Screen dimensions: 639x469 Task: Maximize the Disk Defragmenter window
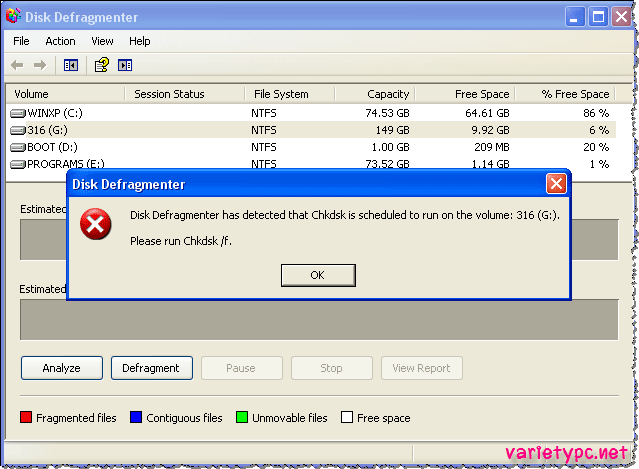click(598, 17)
